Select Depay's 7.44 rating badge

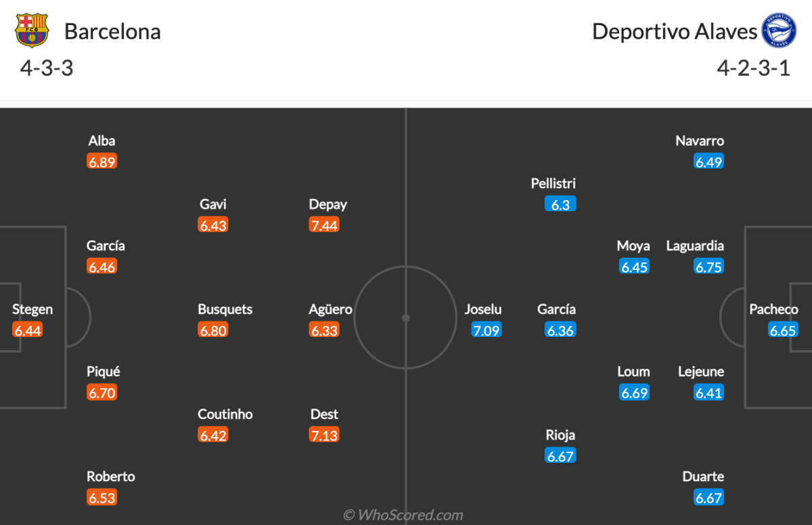click(x=324, y=225)
